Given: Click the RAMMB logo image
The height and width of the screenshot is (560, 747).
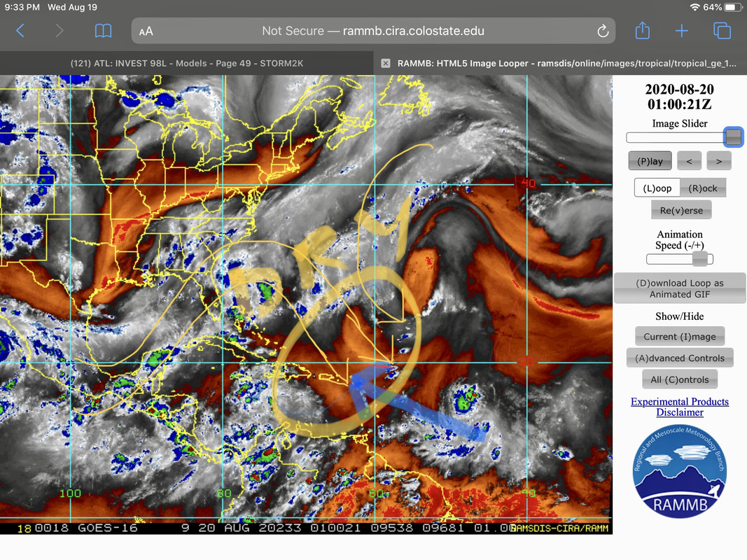Looking at the screenshot, I should [x=680, y=471].
